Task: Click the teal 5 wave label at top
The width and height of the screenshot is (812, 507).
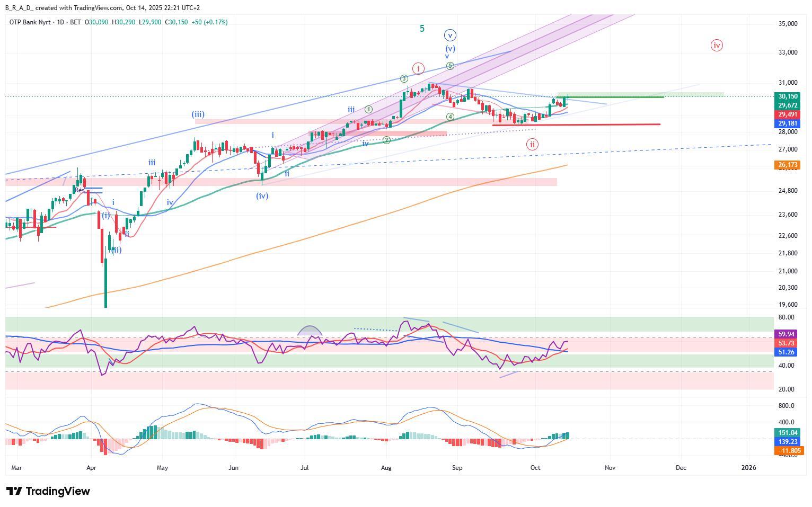Action: (x=422, y=29)
